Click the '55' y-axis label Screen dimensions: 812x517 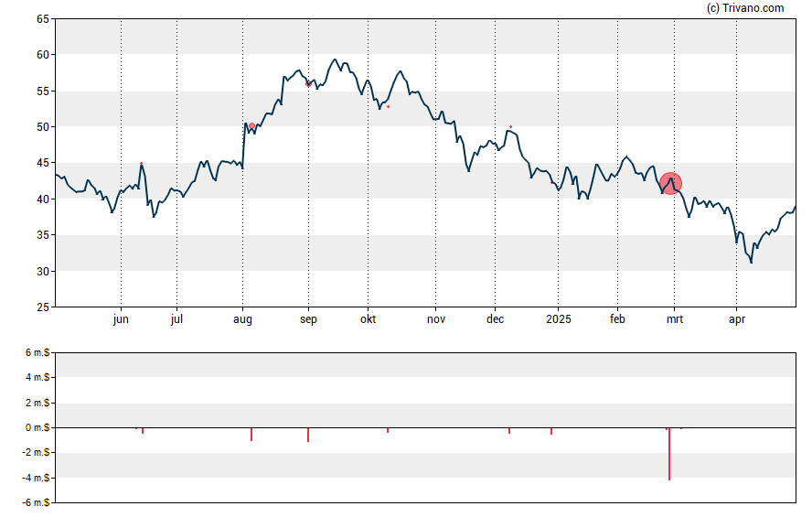coord(43,92)
